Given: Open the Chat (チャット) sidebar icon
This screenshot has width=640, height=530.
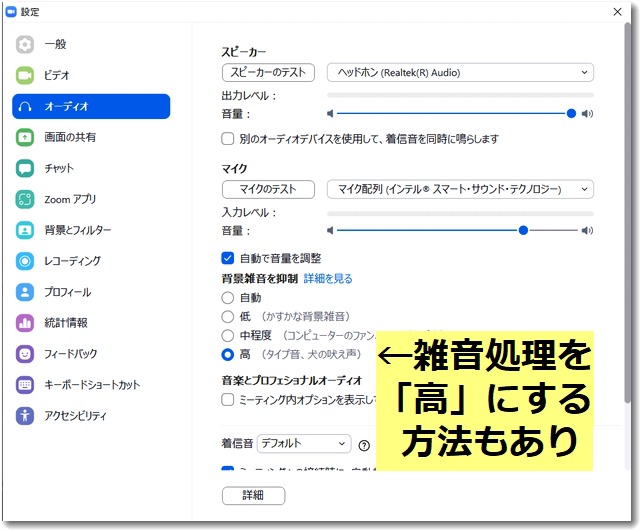Looking at the screenshot, I should 26,168.
